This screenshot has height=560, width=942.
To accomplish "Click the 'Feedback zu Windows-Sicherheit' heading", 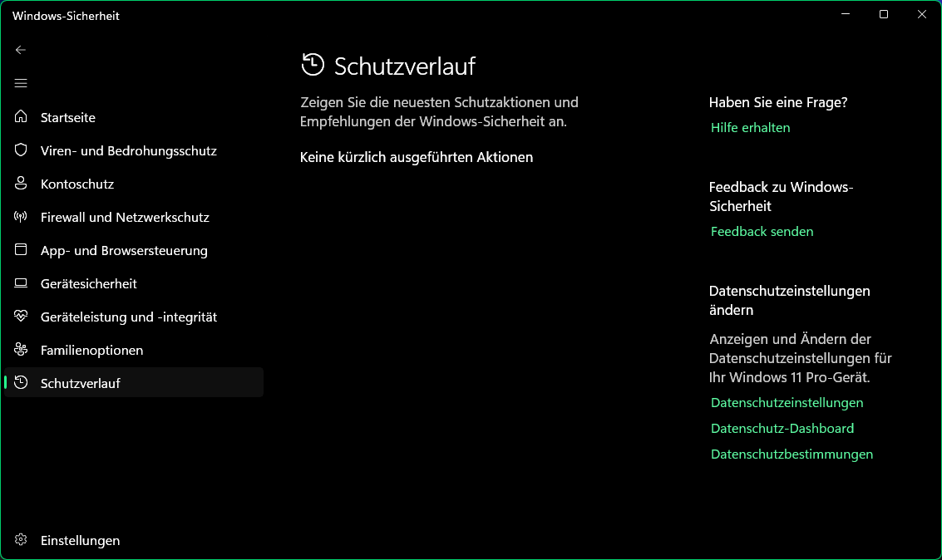I will (x=781, y=196).
